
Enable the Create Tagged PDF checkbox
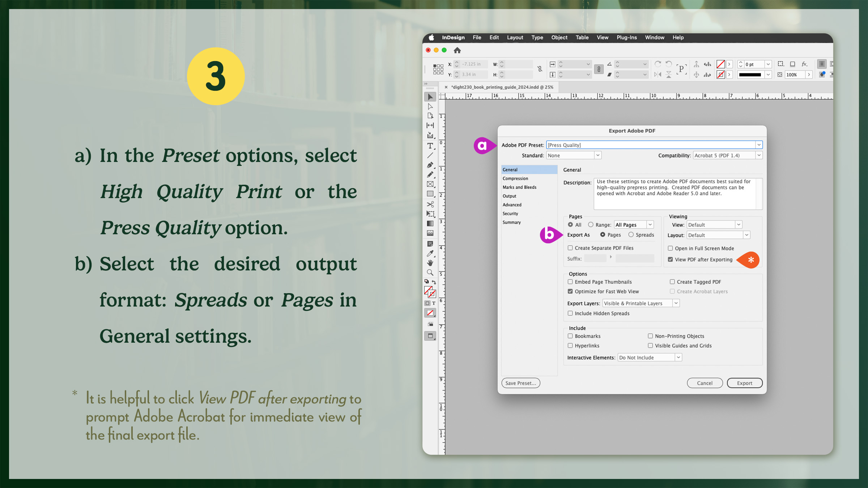pos(672,282)
